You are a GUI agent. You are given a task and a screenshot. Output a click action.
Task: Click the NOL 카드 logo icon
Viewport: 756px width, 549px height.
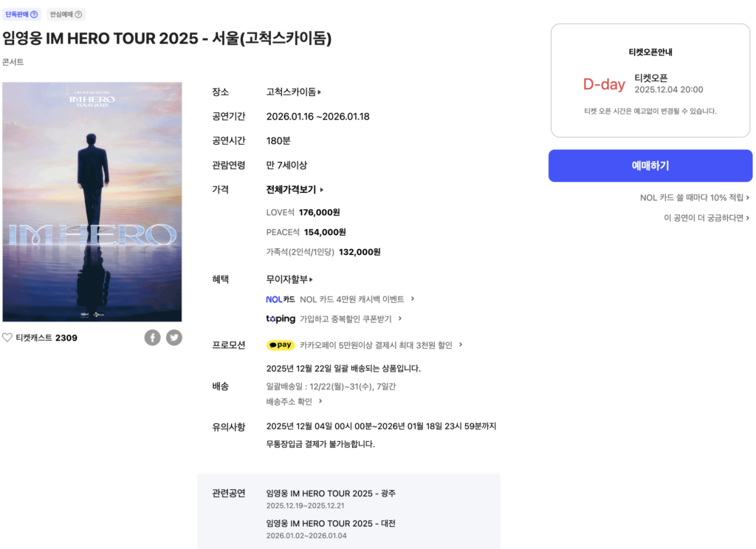[x=281, y=299]
